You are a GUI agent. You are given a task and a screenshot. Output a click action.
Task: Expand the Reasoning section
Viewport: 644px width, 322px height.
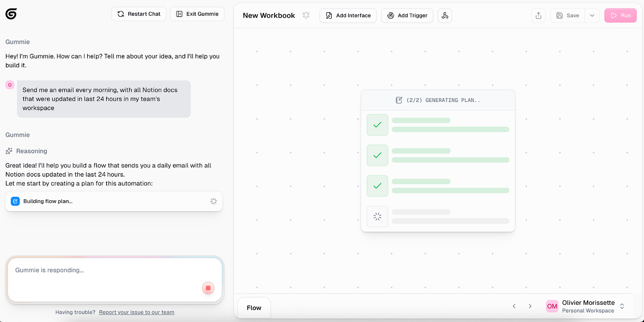(26, 151)
